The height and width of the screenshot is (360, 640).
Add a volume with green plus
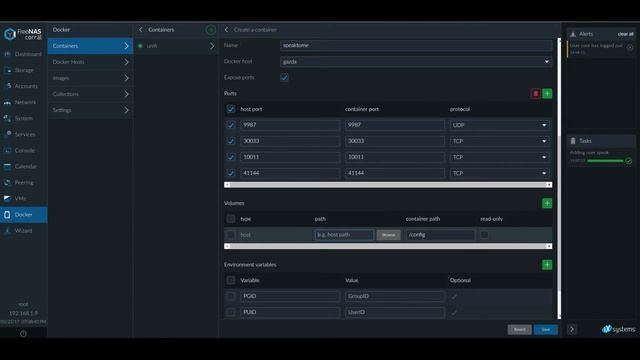pyautogui.click(x=547, y=203)
